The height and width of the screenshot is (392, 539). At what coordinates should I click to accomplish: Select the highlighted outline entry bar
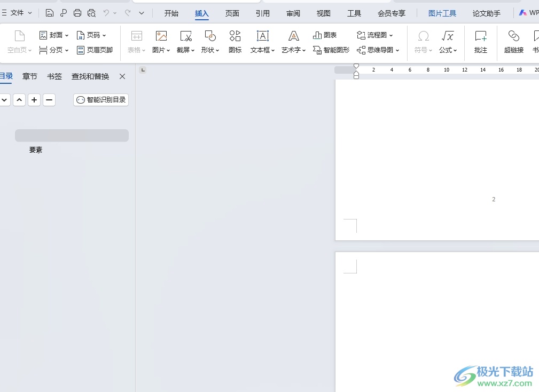[72, 135]
